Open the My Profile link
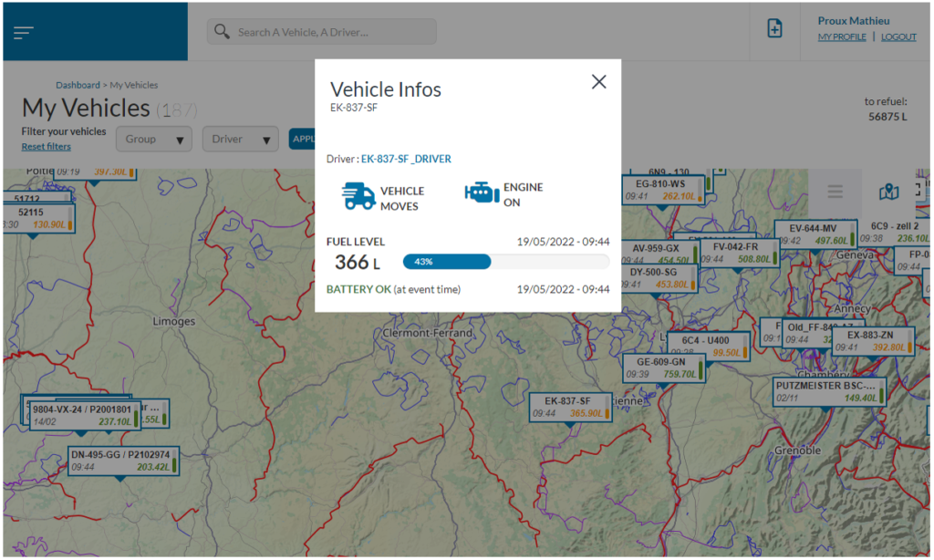 coord(841,37)
